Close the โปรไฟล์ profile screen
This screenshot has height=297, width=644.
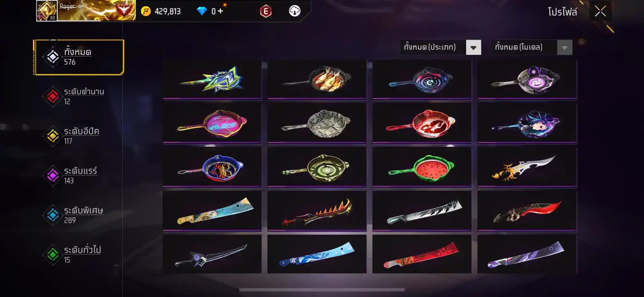tap(600, 12)
